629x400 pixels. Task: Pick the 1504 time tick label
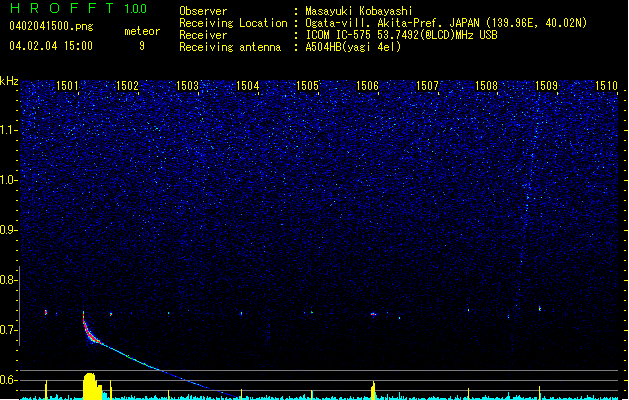[247, 86]
